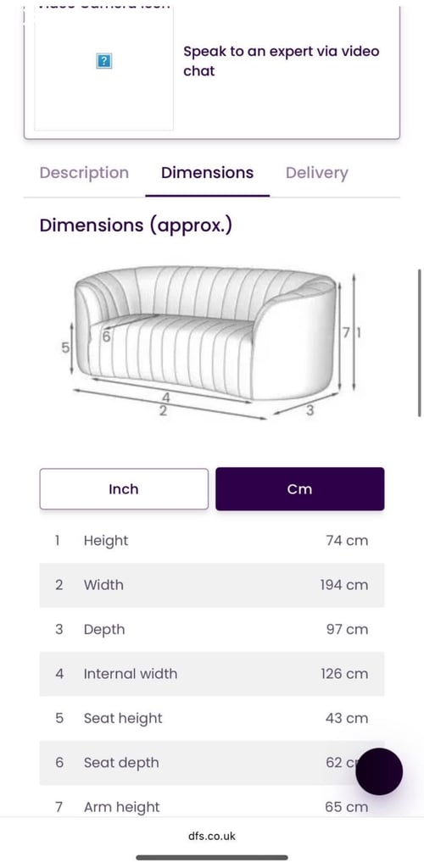Image resolution: width=424 pixels, height=868 pixels.
Task: Click the Dimensions (approx.) heading
Action: click(x=136, y=225)
